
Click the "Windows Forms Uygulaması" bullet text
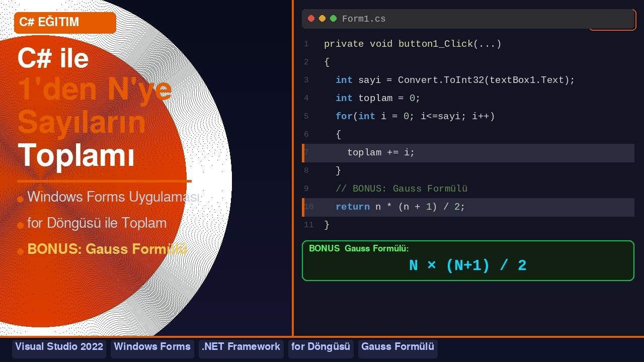113,197
